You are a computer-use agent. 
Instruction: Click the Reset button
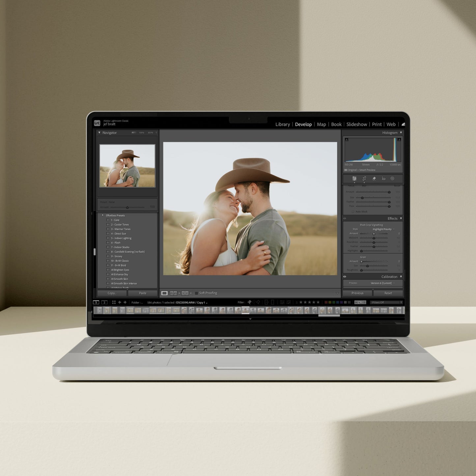point(388,293)
